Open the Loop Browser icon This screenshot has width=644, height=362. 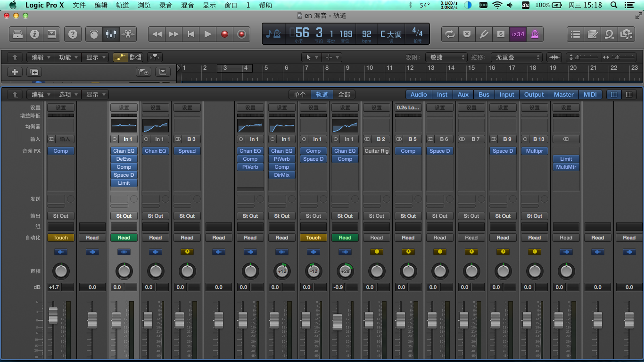pyautogui.click(x=609, y=34)
